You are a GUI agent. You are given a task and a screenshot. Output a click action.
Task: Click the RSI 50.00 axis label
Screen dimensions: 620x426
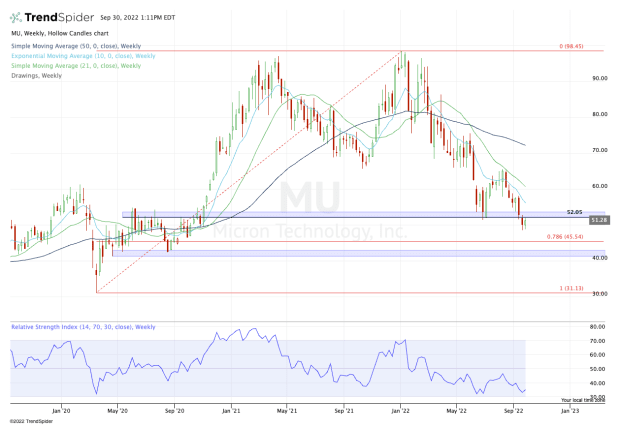click(x=597, y=369)
